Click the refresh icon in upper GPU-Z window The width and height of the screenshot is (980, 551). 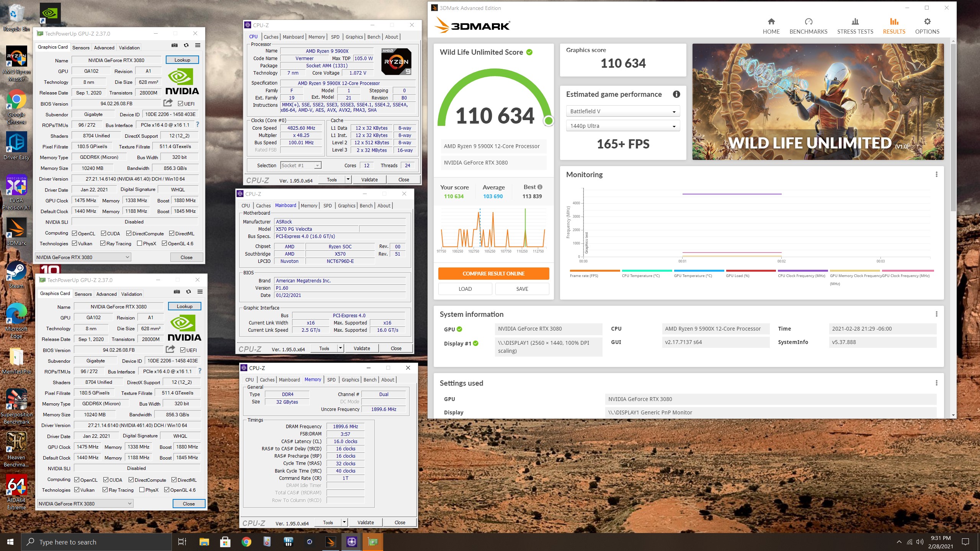coord(186,45)
